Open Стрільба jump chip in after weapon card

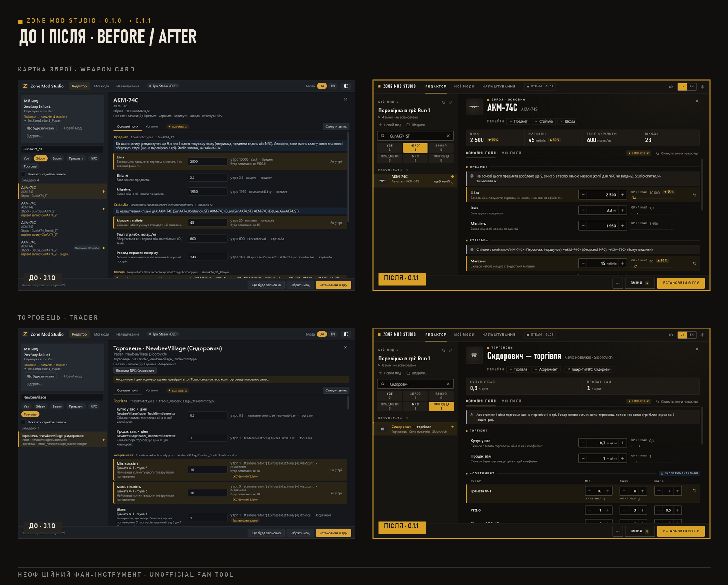pyautogui.click(x=544, y=121)
